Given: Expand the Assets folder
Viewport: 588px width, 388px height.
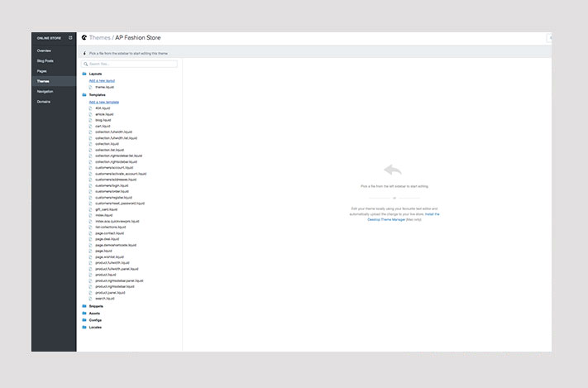Looking at the screenshot, I should [94, 313].
